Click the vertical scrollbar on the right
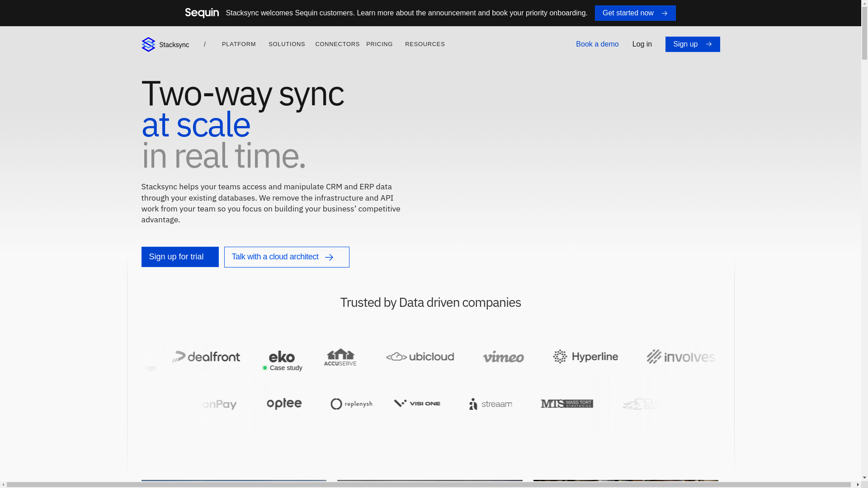The height and width of the screenshot is (488, 868). (864, 33)
